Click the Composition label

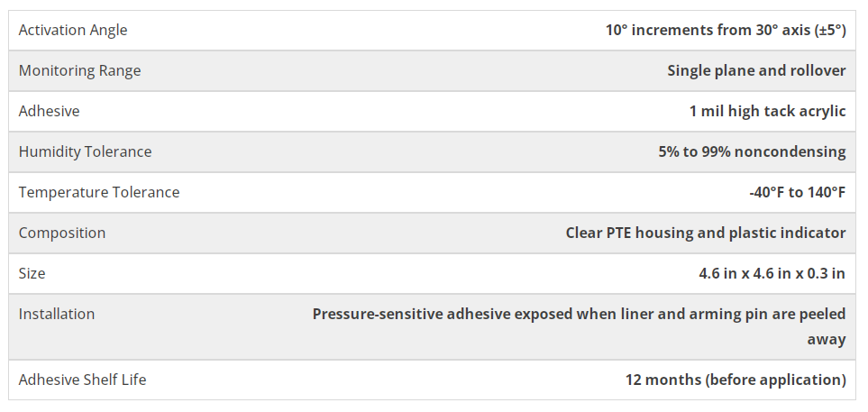tap(62, 233)
